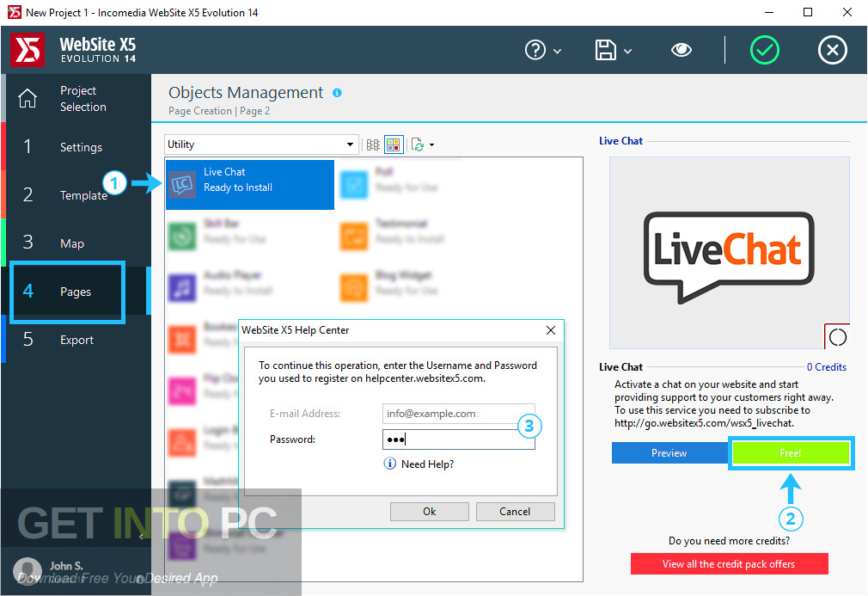This screenshot has width=868, height=596.
Task: Click the home icon beside Project Selection
Action: pos(28,99)
